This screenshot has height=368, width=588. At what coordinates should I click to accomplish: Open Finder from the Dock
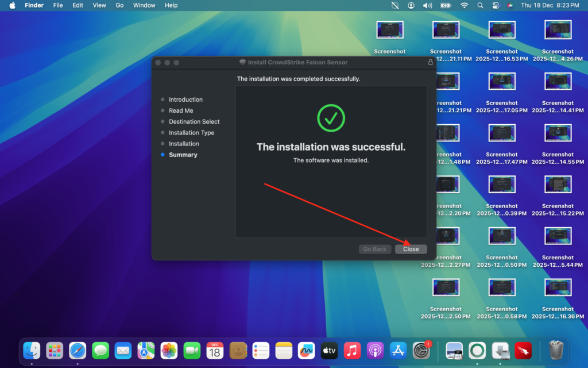point(32,351)
